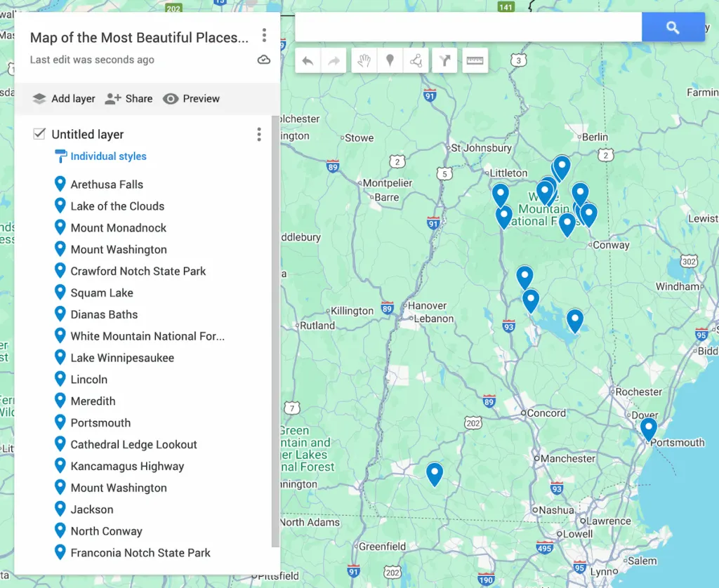Select Jackson in the list
This screenshot has width=719, height=588.
pyautogui.click(x=92, y=509)
